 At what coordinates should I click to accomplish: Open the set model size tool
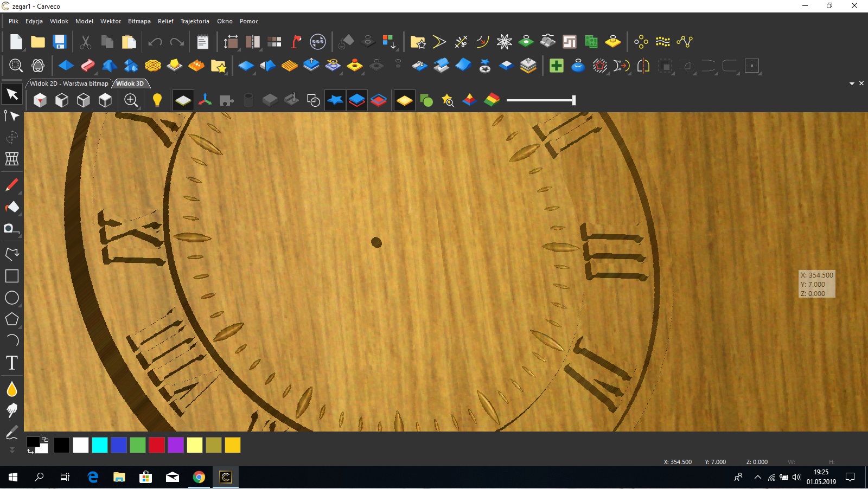coord(231,42)
